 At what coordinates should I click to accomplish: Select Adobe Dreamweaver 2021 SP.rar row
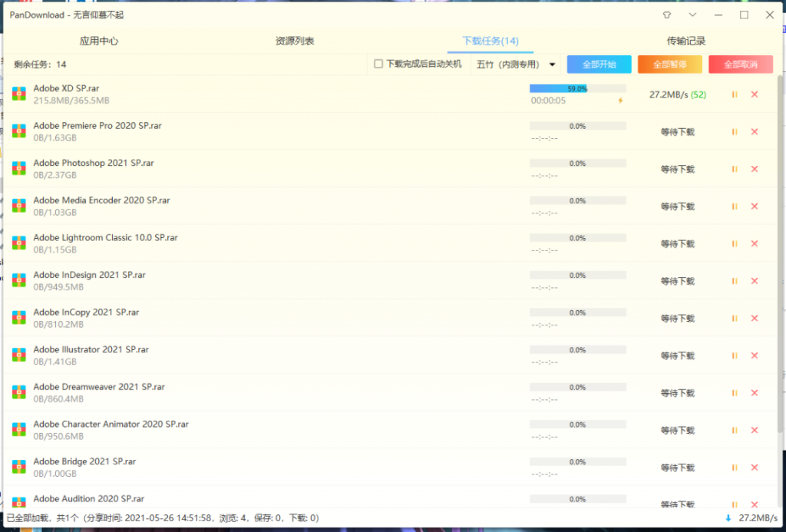[x=390, y=392]
